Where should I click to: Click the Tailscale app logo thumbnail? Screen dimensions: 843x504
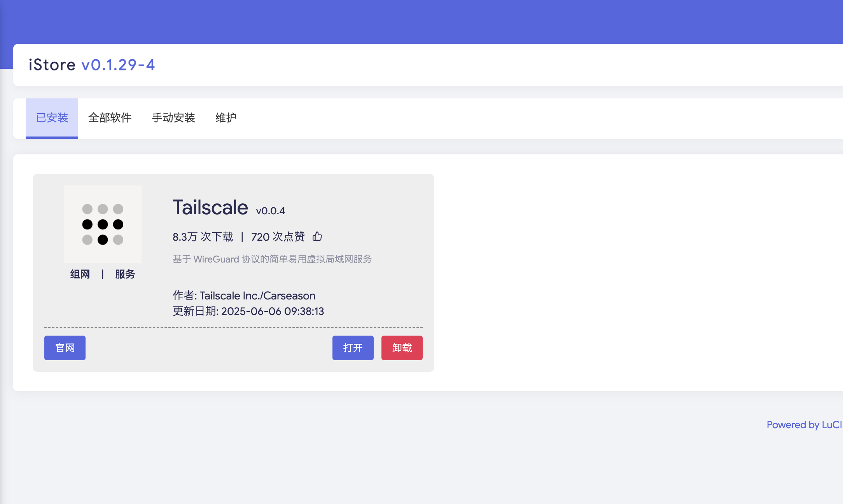(x=103, y=224)
